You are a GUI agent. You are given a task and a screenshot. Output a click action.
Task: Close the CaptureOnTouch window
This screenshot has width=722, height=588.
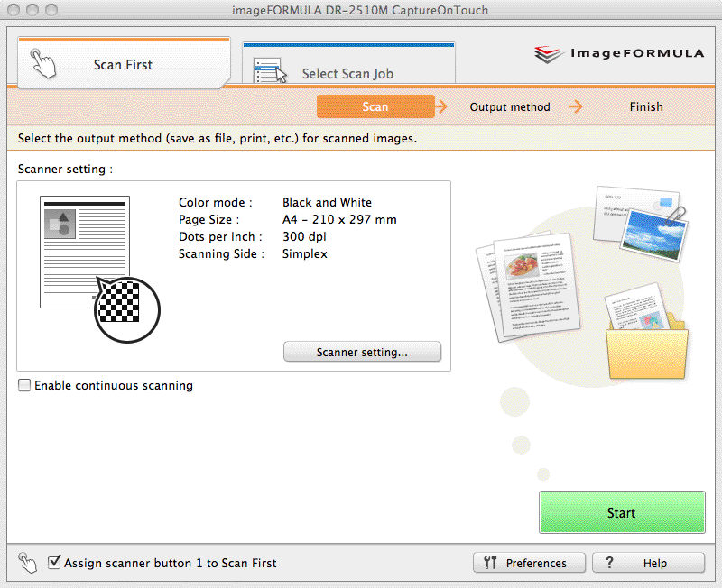pyautogui.click(x=14, y=10)
